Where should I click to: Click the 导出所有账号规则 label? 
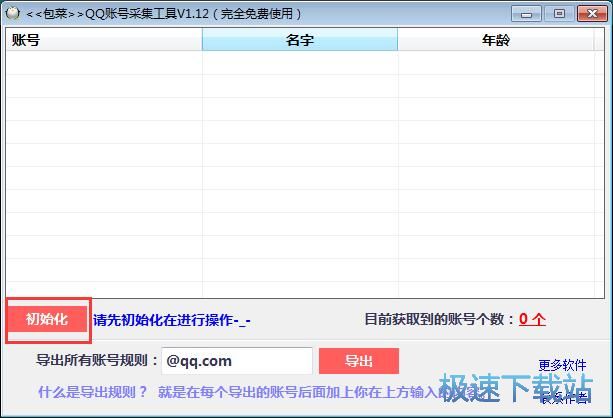[x=97, y=360]
